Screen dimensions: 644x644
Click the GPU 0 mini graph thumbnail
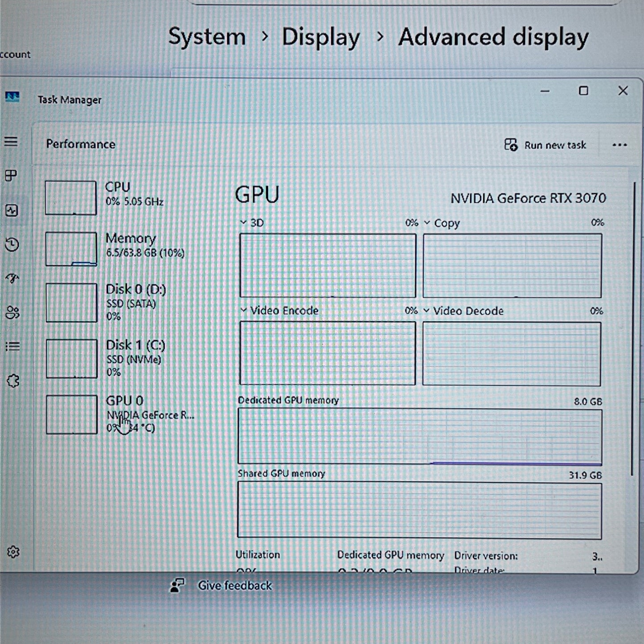(72, 414)
